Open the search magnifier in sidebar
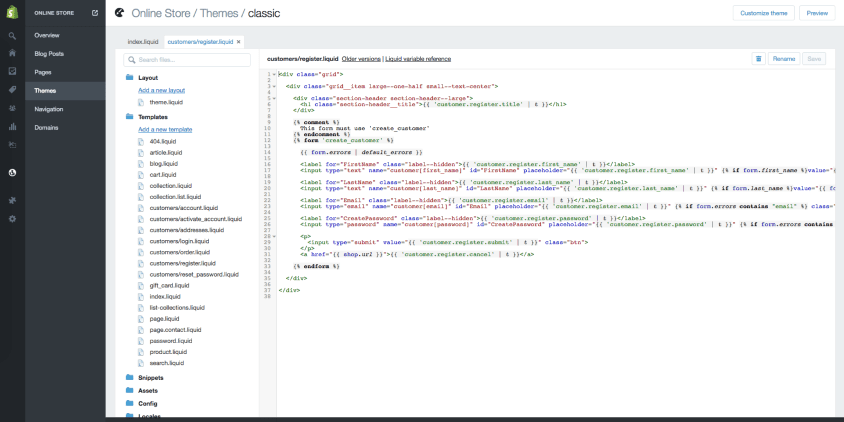 click(12, 36)
